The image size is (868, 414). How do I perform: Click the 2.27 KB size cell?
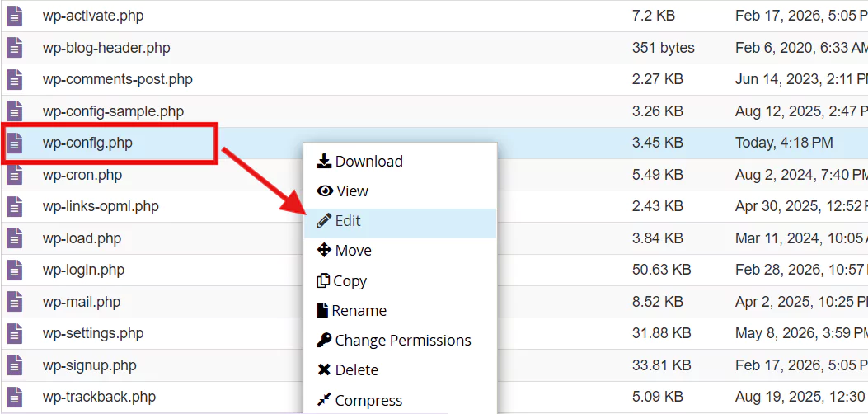point(658,80)
